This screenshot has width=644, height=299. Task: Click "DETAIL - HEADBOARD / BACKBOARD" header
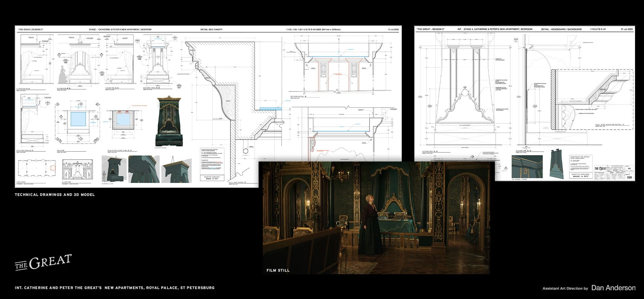pyautogui.click(x=561, y=29)
